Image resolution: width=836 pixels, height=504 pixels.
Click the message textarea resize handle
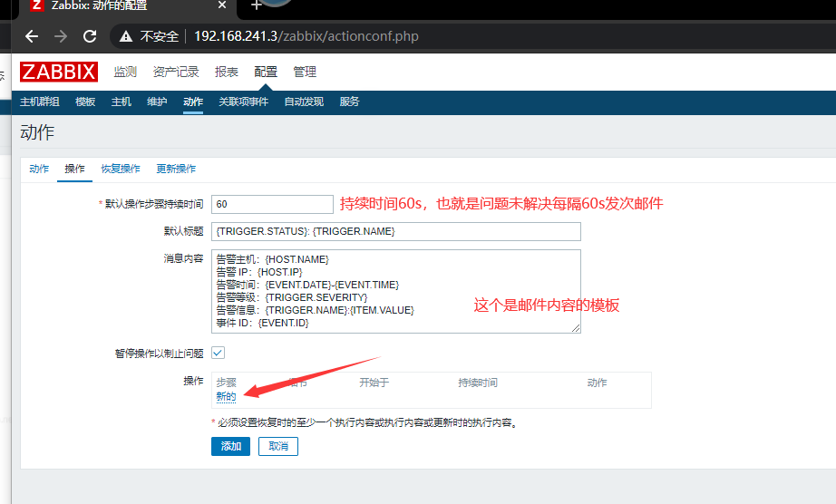coord(576,328)
